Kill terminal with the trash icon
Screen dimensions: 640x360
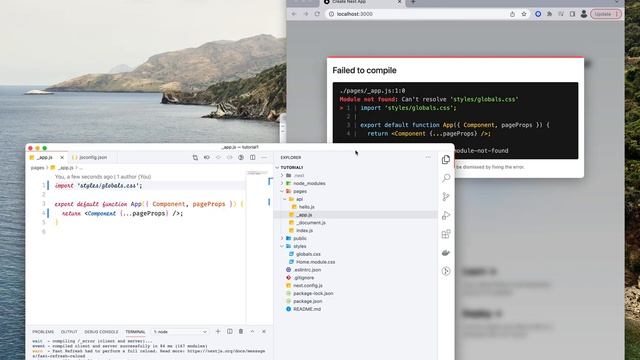tap(241, 331)
